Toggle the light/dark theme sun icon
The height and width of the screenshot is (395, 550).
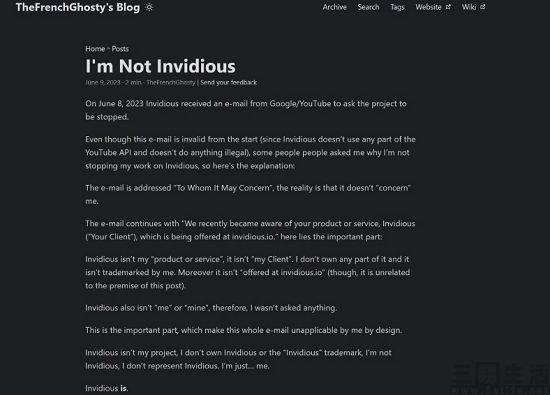149,7
